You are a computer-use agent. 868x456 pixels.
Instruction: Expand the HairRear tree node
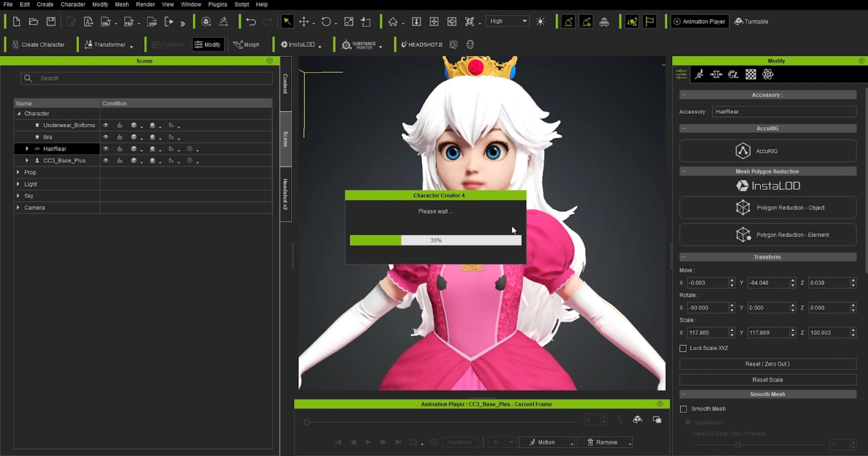27,149
